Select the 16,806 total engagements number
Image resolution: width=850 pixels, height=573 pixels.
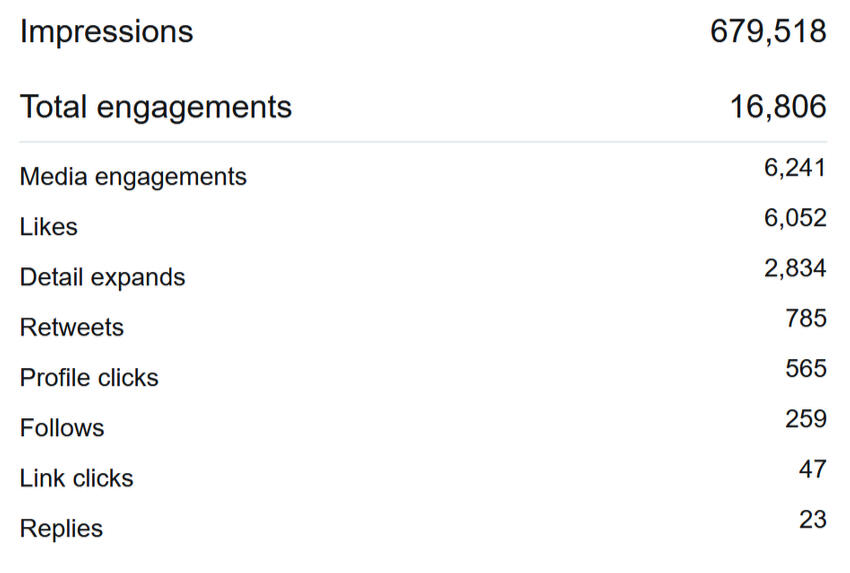click(777, 107)
